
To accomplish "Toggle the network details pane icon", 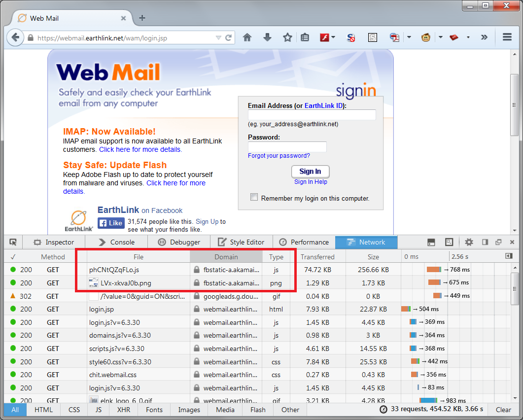I will click(509, 256).
